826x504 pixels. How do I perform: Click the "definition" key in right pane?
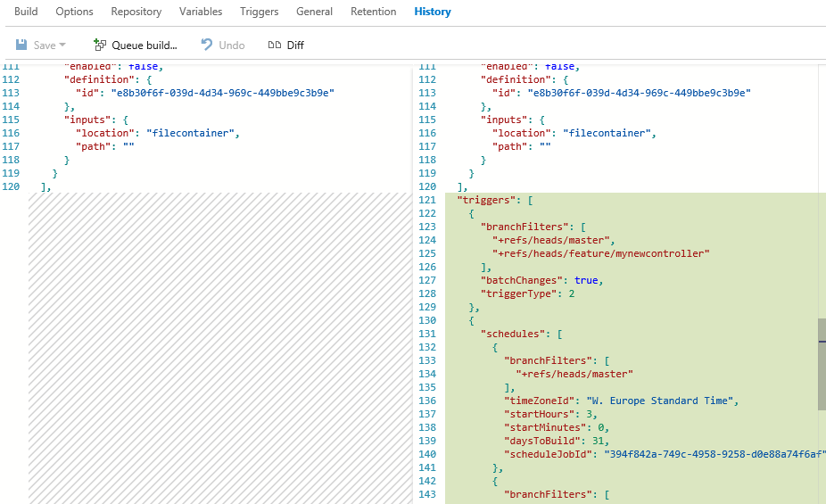[516, 79]
